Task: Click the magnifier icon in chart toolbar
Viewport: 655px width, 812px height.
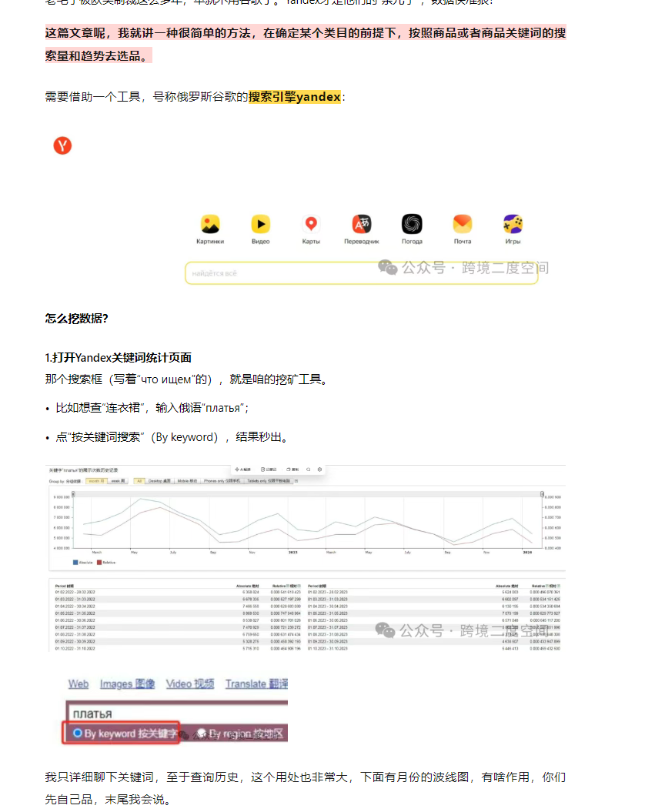Action: click(x=308, y=469)
